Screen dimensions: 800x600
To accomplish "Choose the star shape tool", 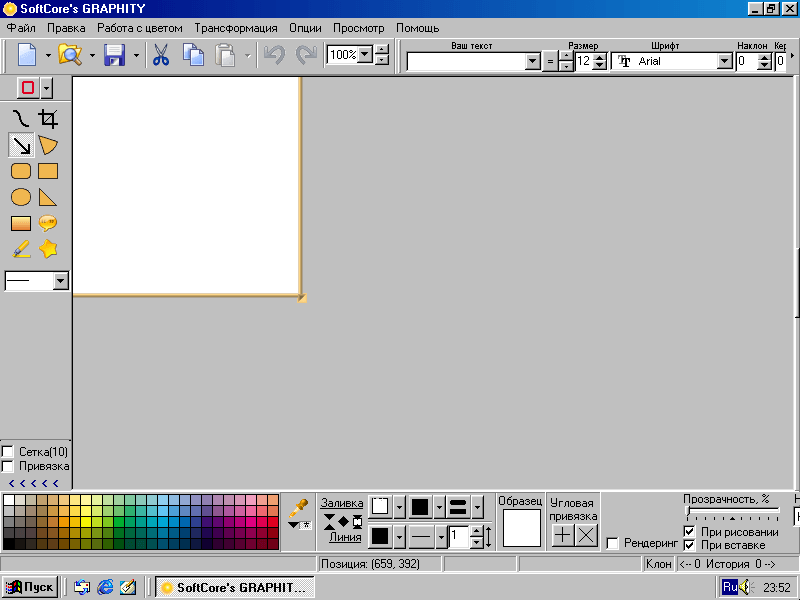I will (x=48, y=249).
